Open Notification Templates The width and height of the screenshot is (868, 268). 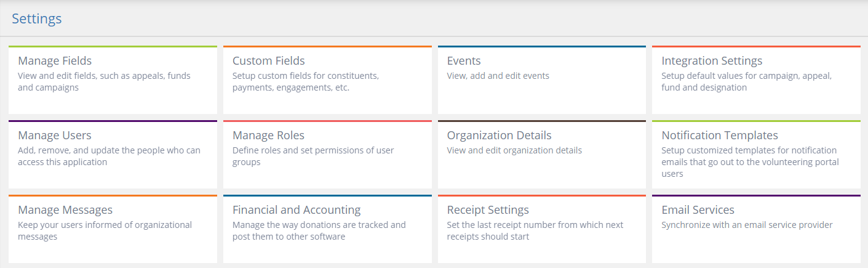coord(756,155)
